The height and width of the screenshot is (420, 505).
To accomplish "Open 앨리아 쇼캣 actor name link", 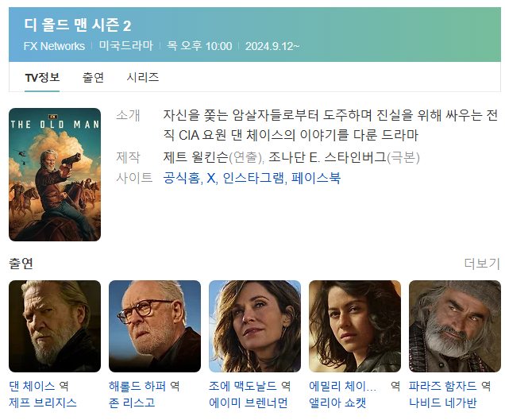I will pyautogui.click(x=337, y=403).
